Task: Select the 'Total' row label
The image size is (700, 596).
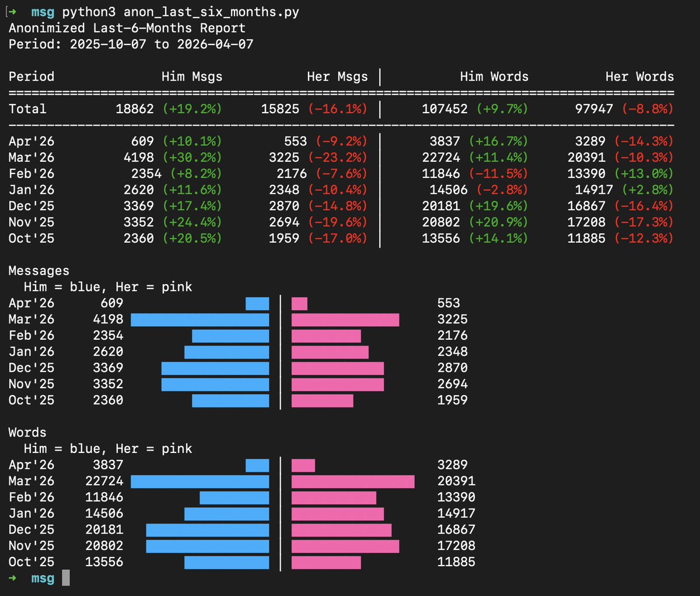Action: pos(27,109)
